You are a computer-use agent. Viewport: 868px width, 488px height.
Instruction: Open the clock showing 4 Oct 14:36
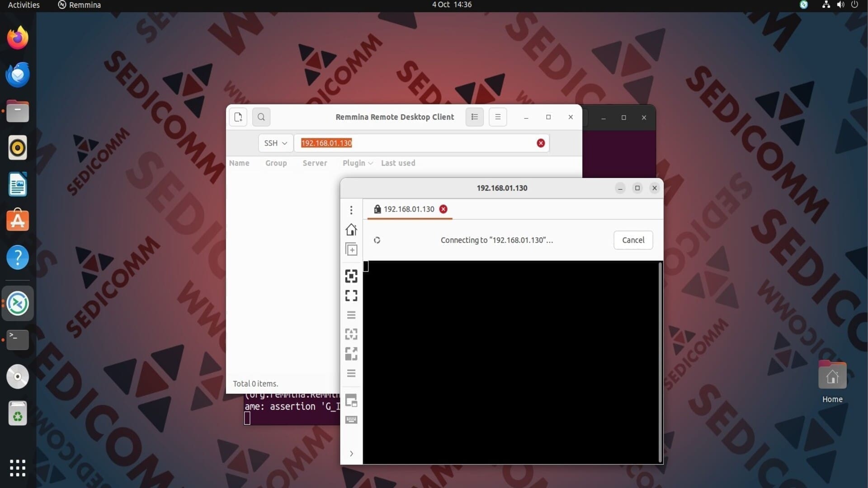(452, 5)
